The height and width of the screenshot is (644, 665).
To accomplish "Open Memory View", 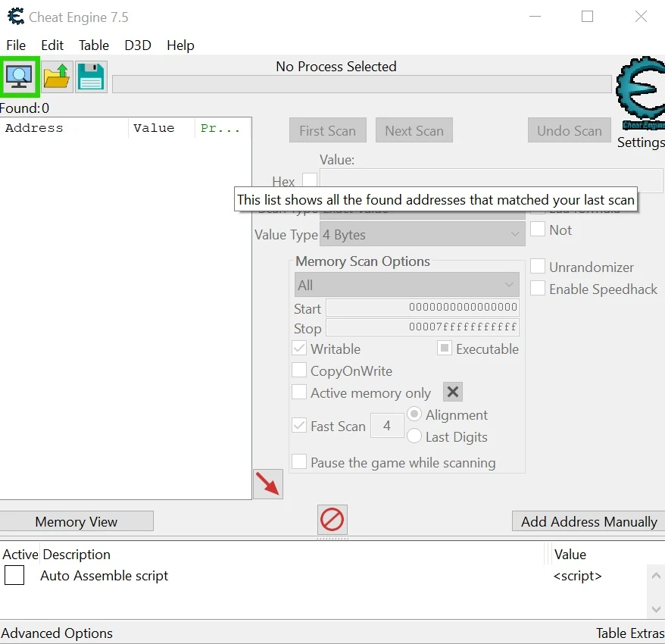I will click(x=76, y=521).
